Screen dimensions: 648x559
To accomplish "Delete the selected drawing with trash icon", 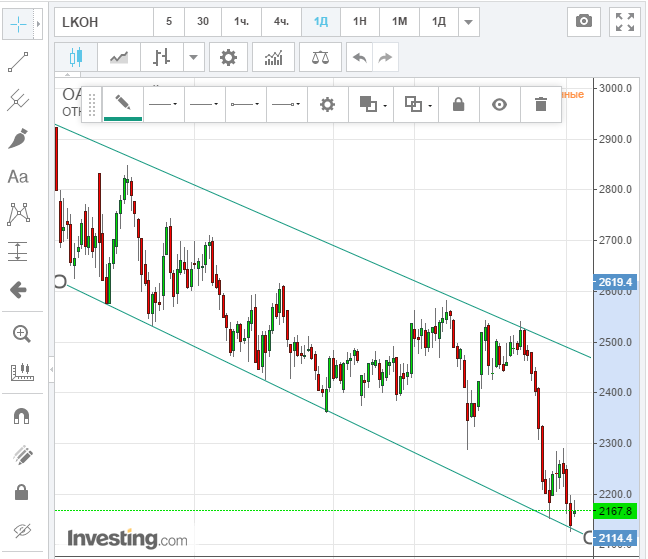I will click(541, 105).
